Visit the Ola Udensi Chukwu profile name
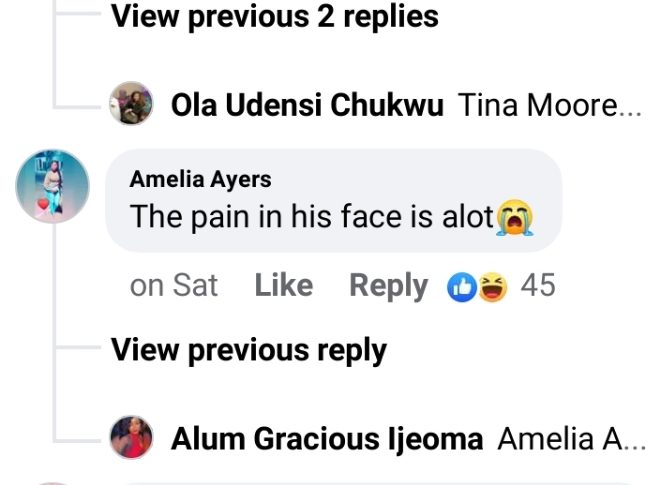Image resolution: width=669 pixels, height=485 pixels. (307, 106)
